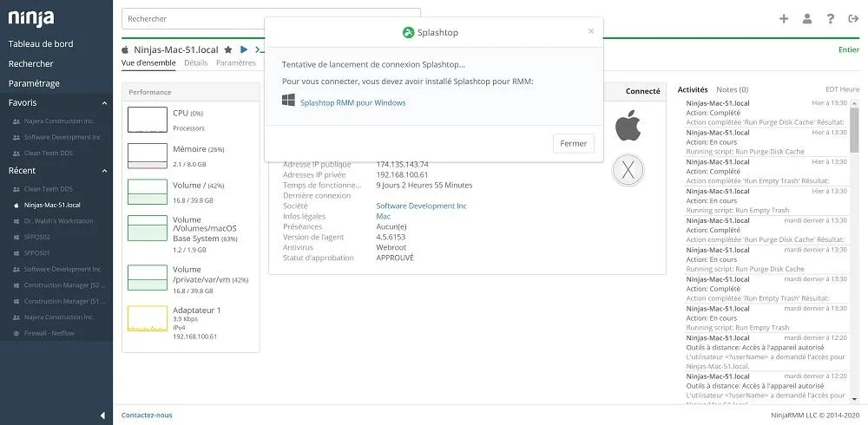Open the macOS Base System volume graph
This screenshot has height=425, width=868.
tap(148, 228)
